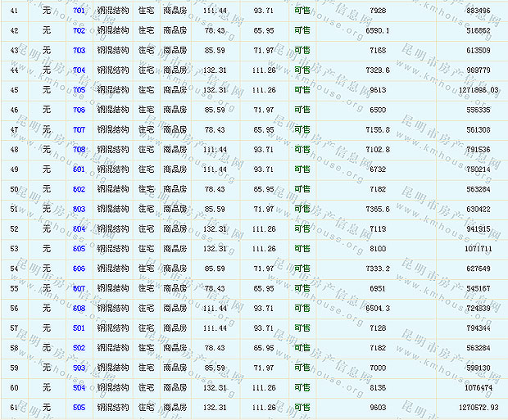The image size is (508, 420).
Task: Open room 601 link
Action: coord(79,169)
